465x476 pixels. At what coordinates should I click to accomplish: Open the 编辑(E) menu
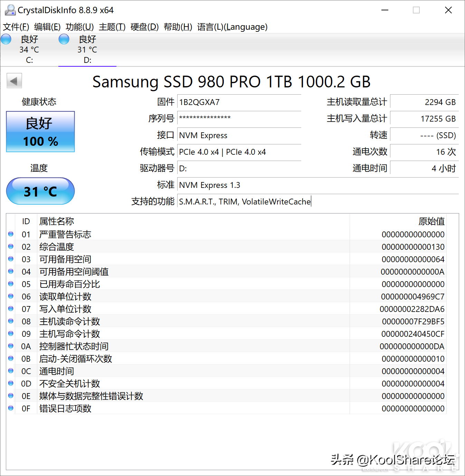pos(47,27)
